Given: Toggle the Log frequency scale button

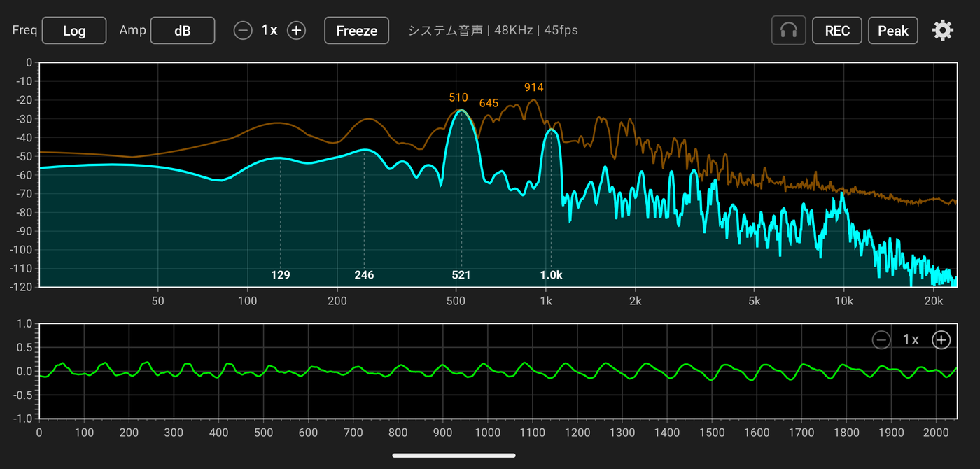Looking at the screenshot, I should tap(74, 30).
